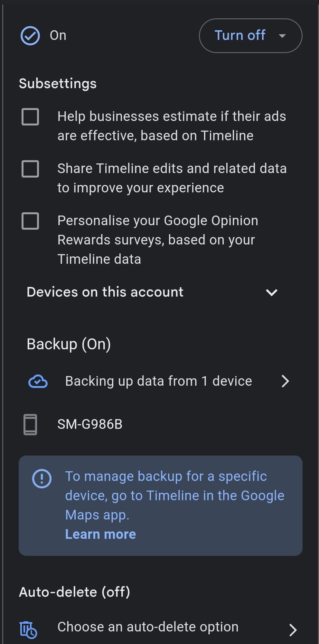Click the Turn off button
This screenshot has width=319, height=644.
(240, 36)
